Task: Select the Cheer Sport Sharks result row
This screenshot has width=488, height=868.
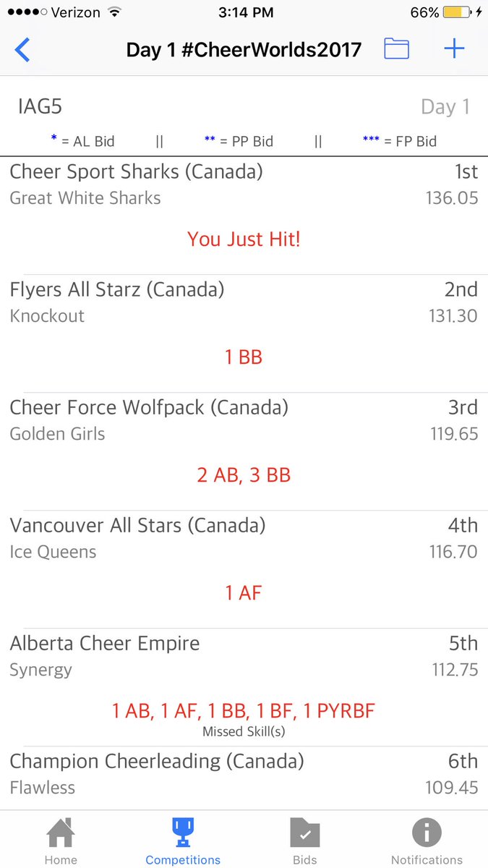Action: point(244,216)
